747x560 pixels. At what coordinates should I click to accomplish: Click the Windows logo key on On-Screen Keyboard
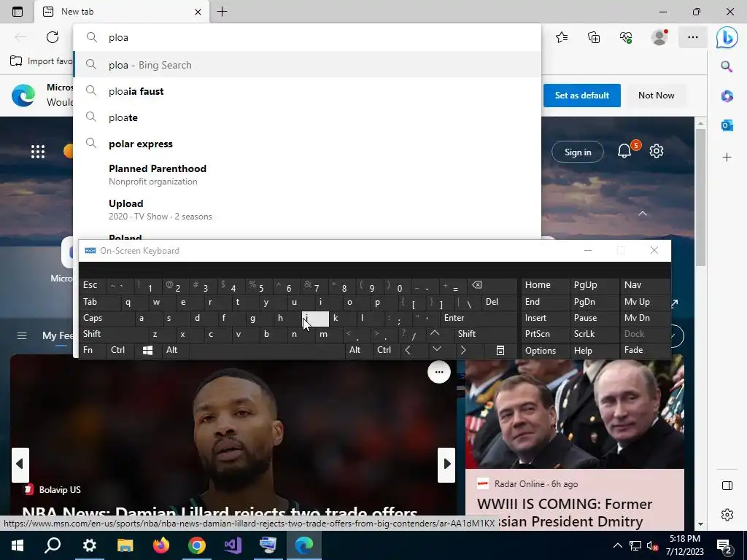tap(147, 351)
